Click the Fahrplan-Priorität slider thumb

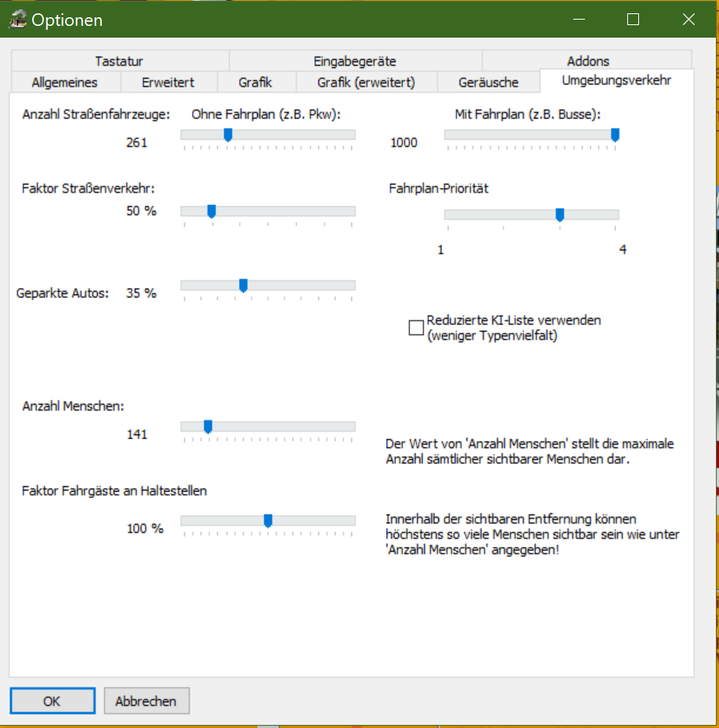click(560, 215)
